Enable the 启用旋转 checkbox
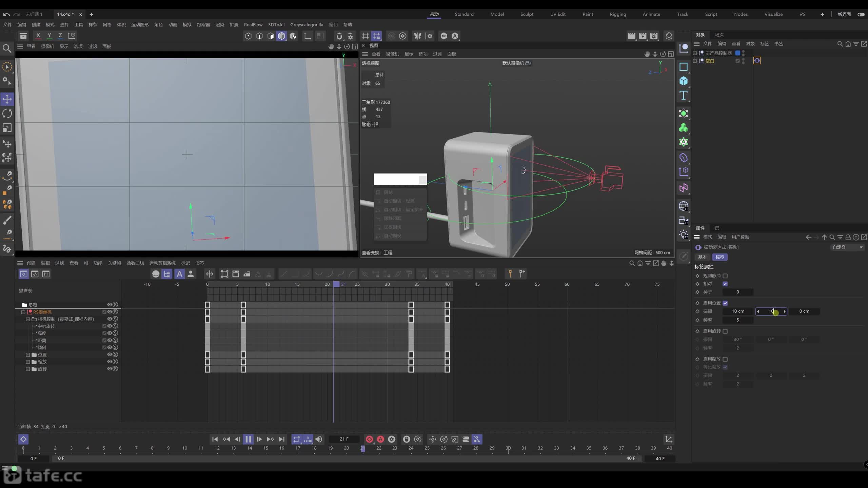This screenshot has width=868, height=488. click(x=725, y=331)
